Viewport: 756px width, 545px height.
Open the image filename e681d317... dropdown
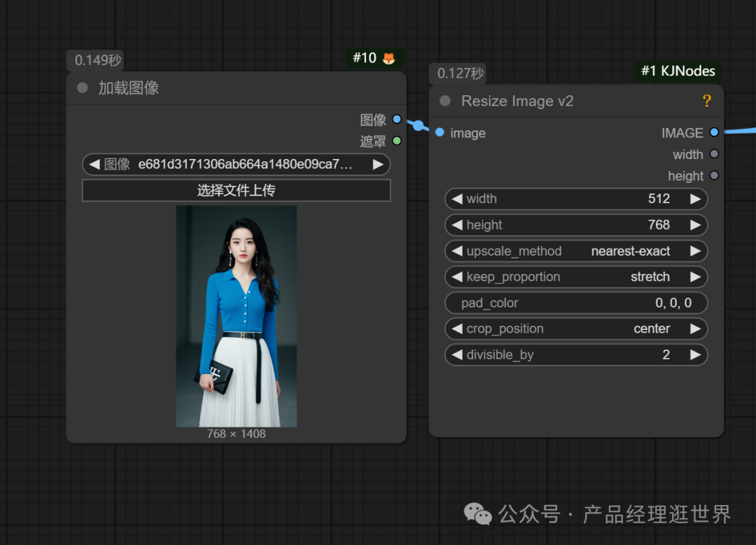pos(237,165)
